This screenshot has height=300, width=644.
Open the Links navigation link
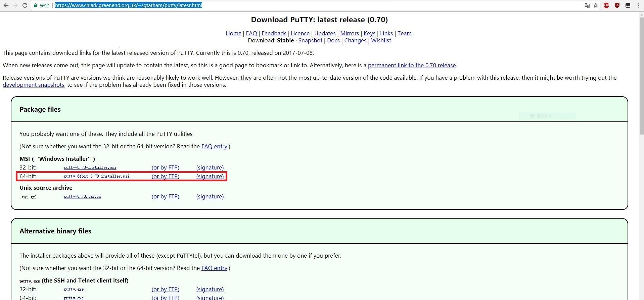click(386, 33)
